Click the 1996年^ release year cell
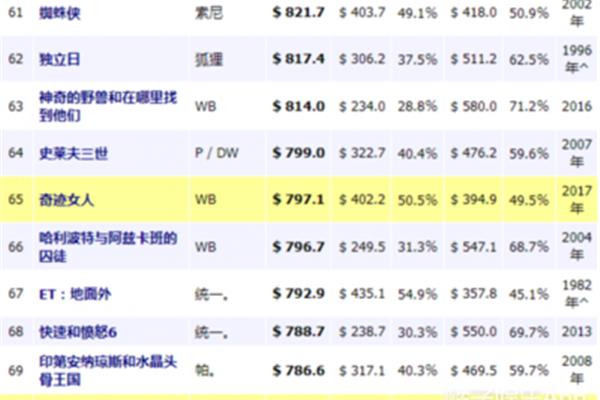This screenshot has width=600, height=400. [x=577, y=59]
